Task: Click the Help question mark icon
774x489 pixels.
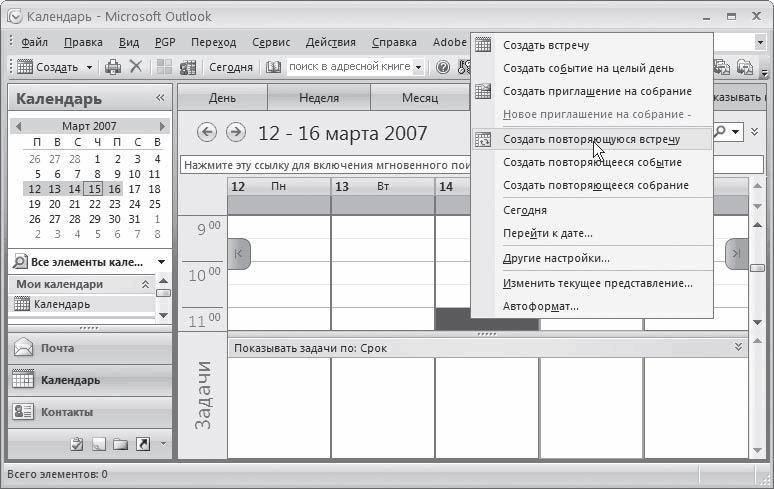Action: (x=443, y=67)
